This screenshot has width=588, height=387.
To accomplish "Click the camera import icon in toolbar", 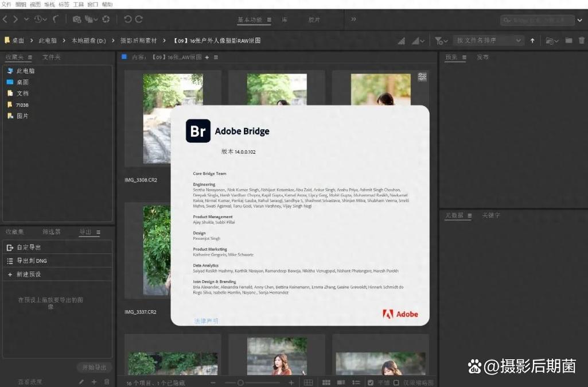I will [77, 20].
